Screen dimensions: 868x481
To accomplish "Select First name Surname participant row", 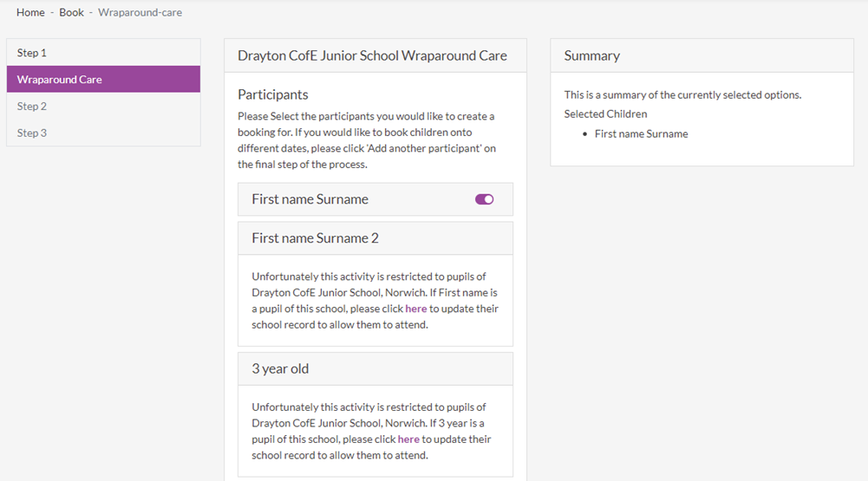I will click(375, 199).
